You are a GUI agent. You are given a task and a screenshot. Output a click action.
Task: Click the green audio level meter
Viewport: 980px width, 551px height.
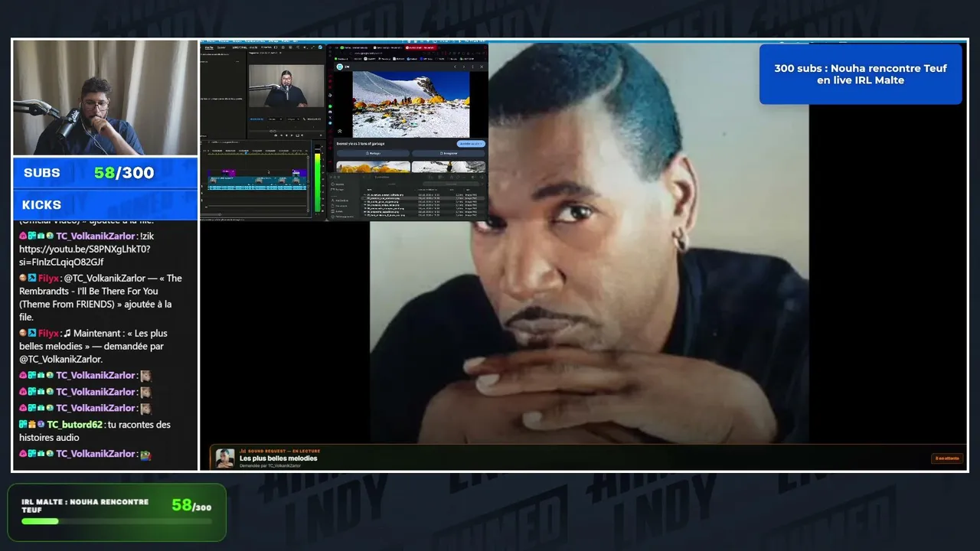coord(318,182)
